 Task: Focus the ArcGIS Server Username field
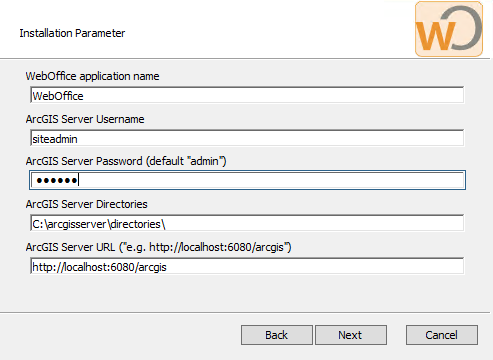click(x=247, y=138)
